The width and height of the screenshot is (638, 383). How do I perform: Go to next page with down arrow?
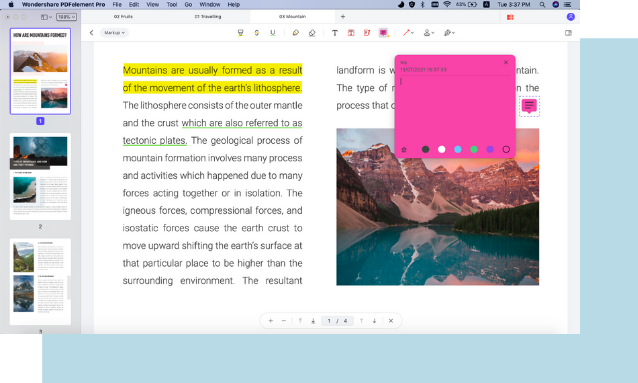click(x=374, y=321)
